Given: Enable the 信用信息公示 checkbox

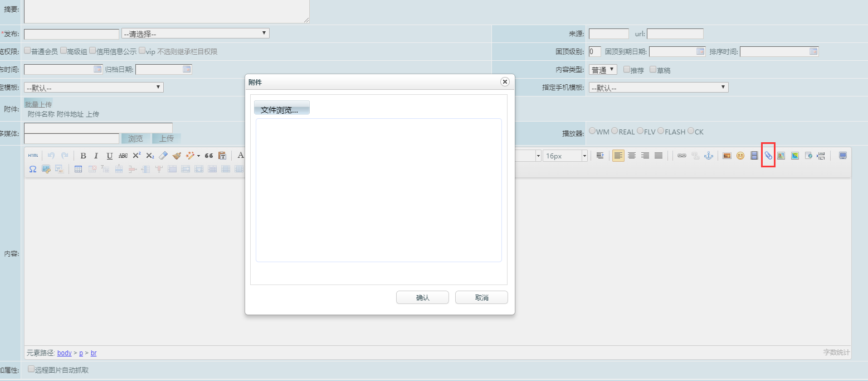Looking at the screenshot, I should click(x=92, y=51).
